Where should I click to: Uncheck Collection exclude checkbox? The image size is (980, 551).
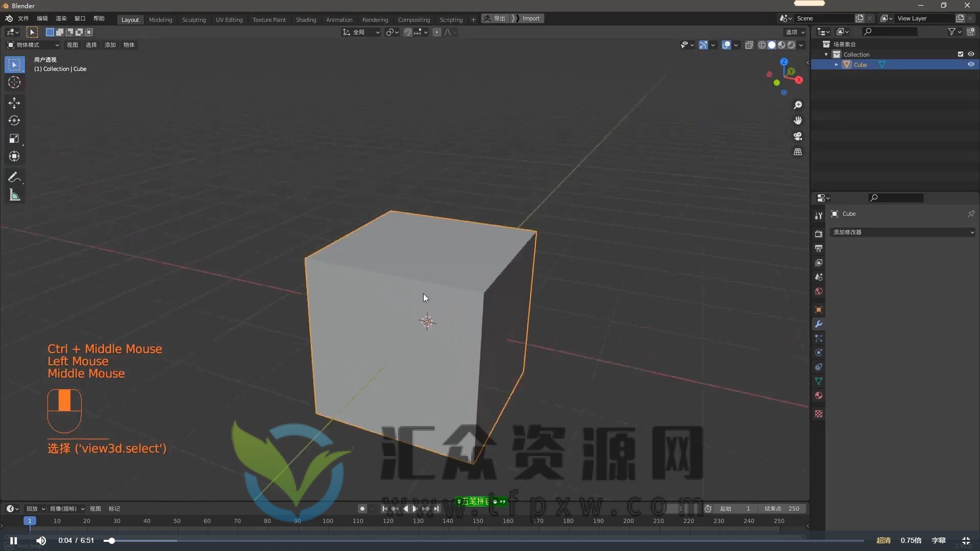pyautogui.click(x=960, y=54)
